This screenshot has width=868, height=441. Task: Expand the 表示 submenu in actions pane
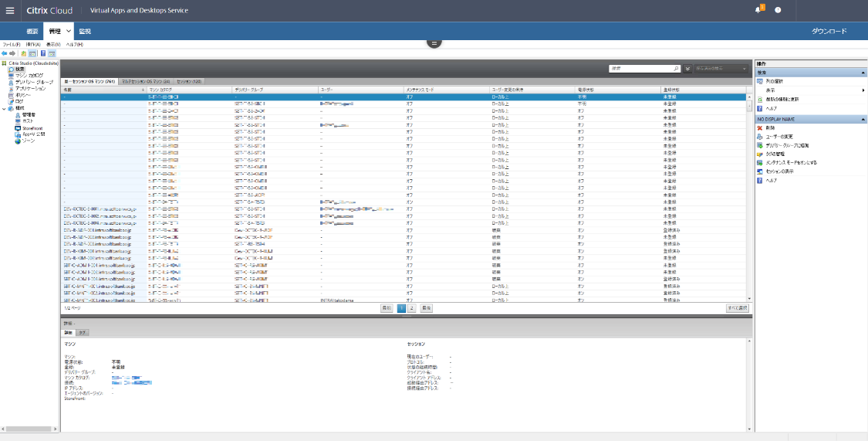point(863,90)
